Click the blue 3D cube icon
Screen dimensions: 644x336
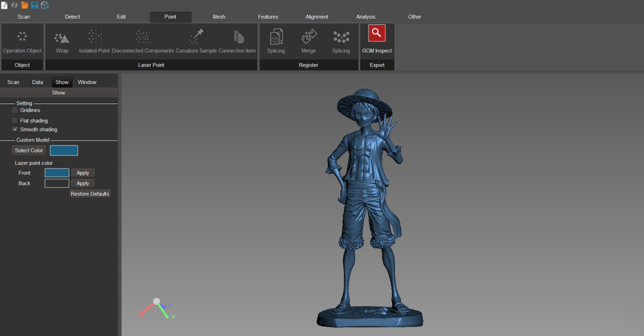(x=45, y=5)
